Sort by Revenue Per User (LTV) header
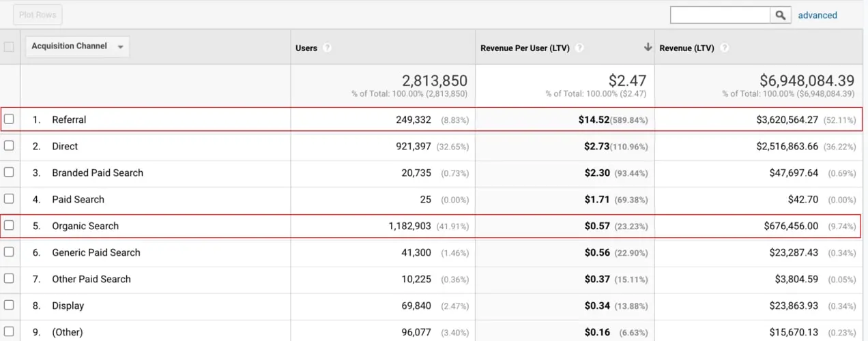 [x=525, y=48]
